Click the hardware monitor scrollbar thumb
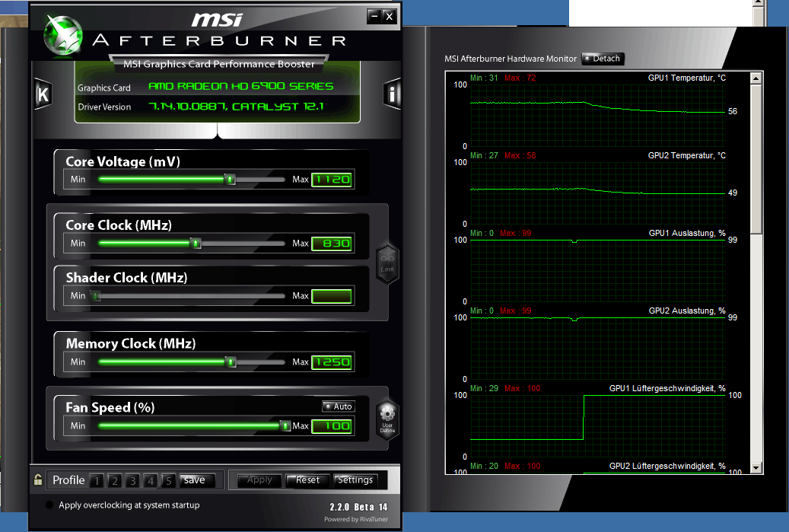 click(x=756, y=159)
